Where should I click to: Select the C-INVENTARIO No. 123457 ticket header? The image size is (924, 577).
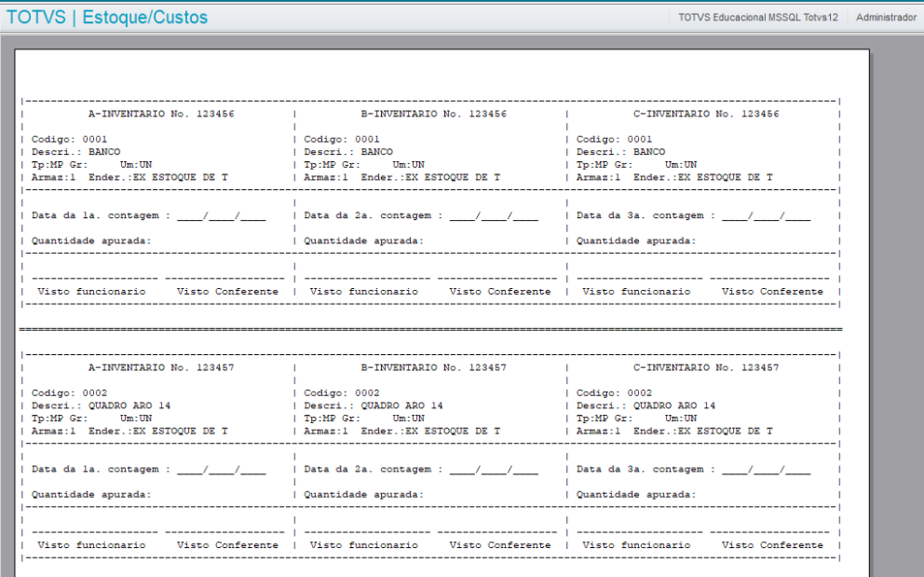tap(706, 367)
